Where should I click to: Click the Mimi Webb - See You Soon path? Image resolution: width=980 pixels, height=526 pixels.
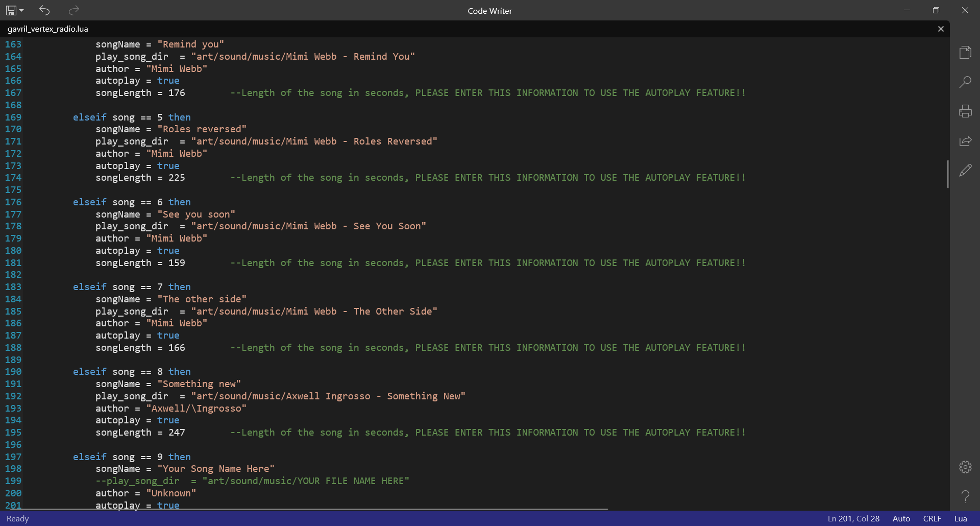[x=309, y=226]
